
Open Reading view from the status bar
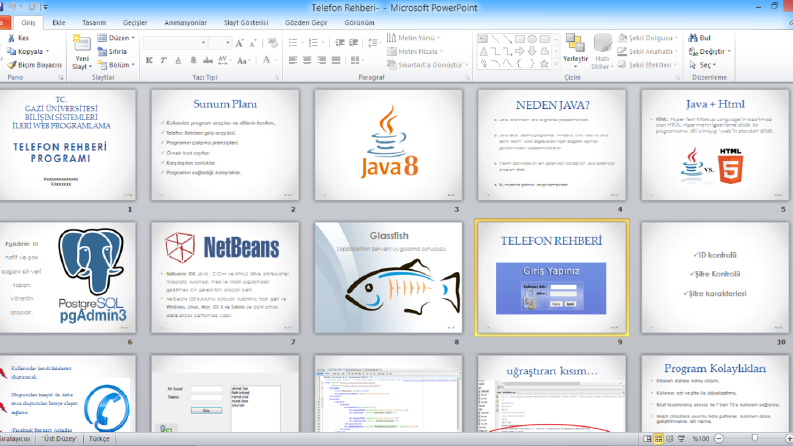tap(670, 438)
